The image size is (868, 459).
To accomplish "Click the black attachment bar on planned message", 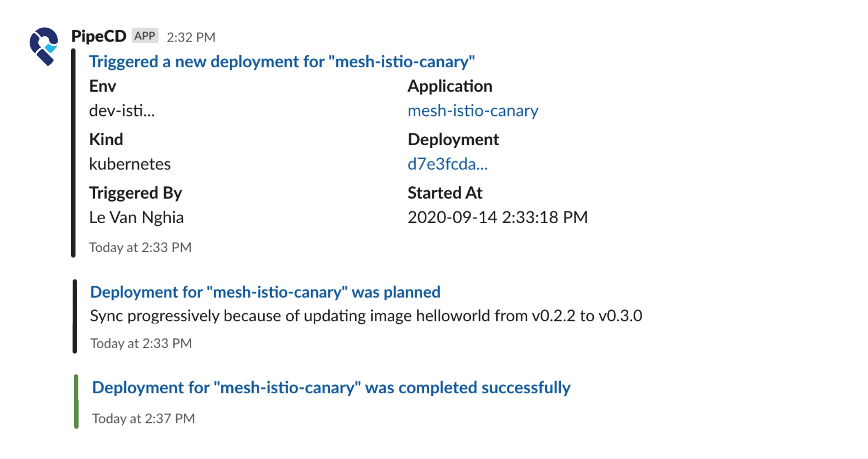I will 74,316.
